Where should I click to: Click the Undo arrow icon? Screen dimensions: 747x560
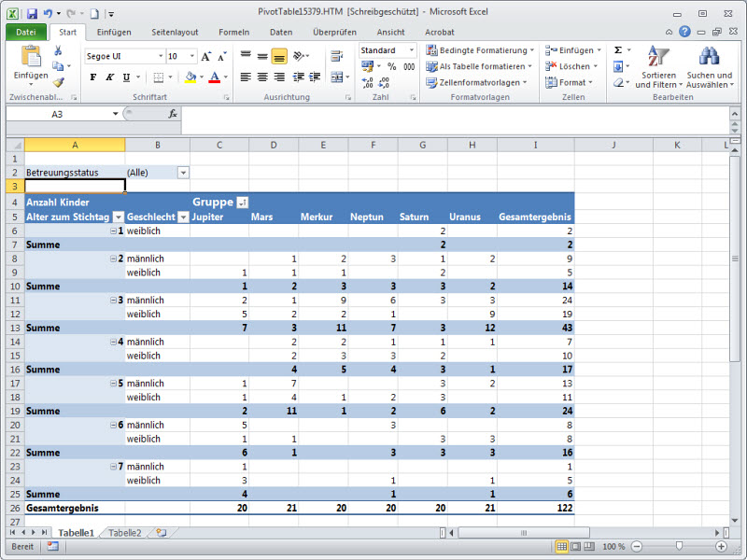[x=48, y=14]
